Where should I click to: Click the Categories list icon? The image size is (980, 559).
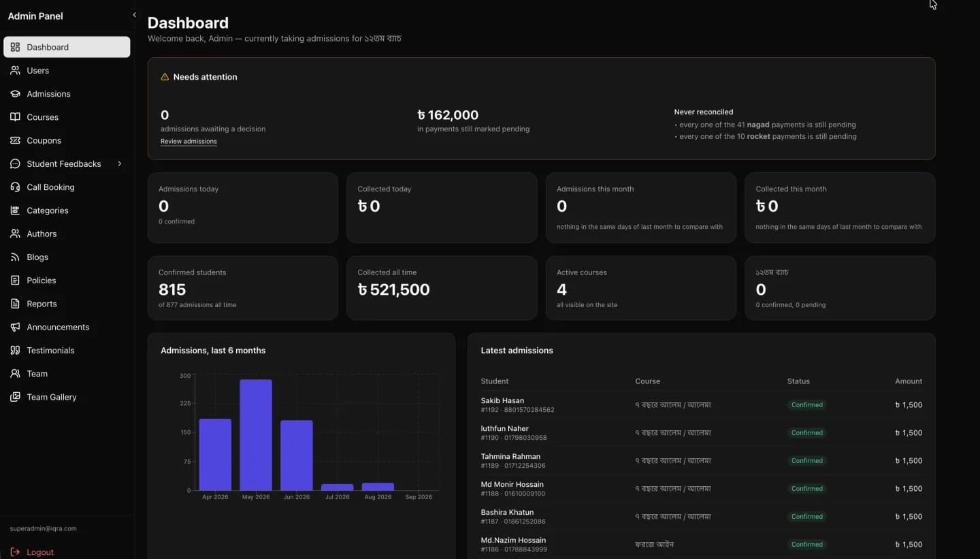(x=15, y=210)
